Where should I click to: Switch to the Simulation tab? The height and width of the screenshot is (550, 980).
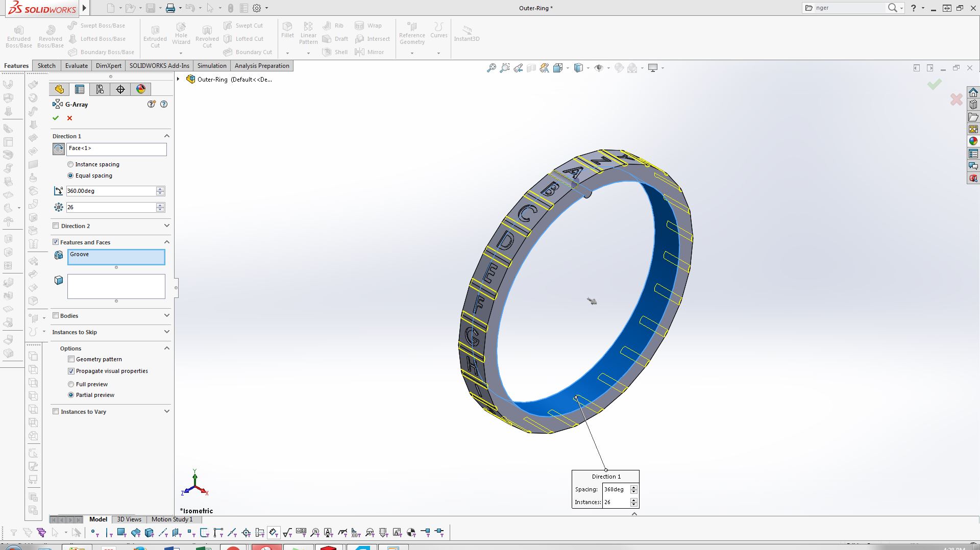click(212, 66)
